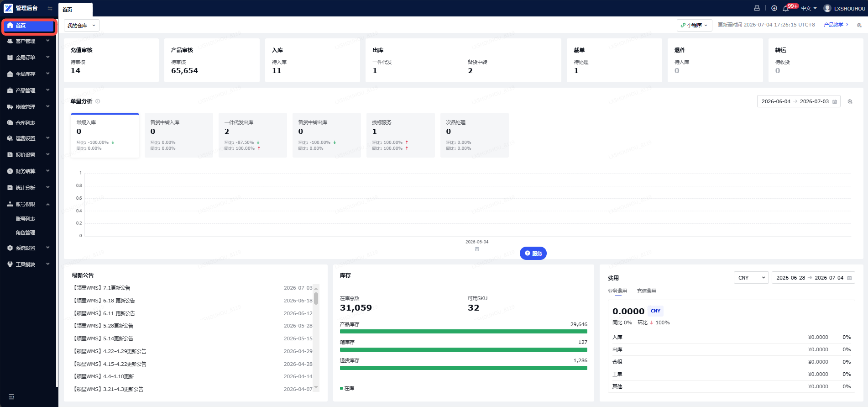
Task: Open the 我的仓库 warehouse dropdown
Action: point(82,26)
